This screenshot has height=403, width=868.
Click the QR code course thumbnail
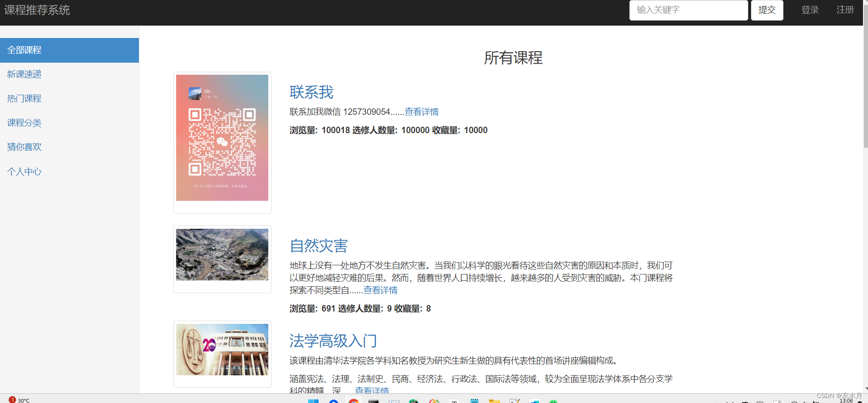[222, 138]
